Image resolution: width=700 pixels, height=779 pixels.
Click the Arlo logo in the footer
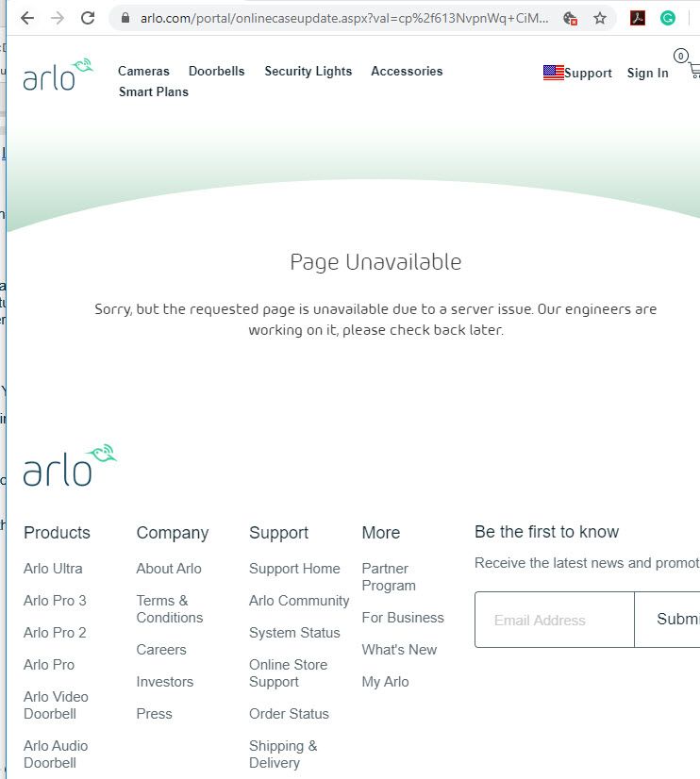(x=70, y=465)
